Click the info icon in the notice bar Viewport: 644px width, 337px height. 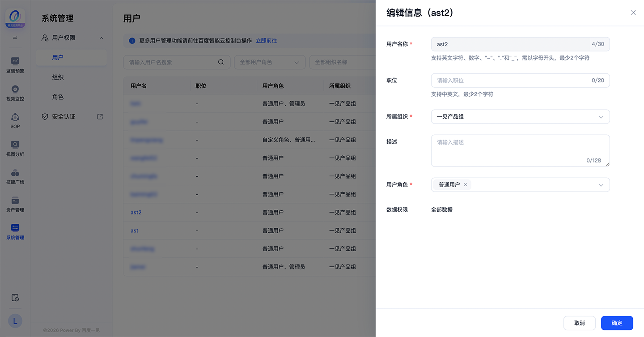[132, 41]
